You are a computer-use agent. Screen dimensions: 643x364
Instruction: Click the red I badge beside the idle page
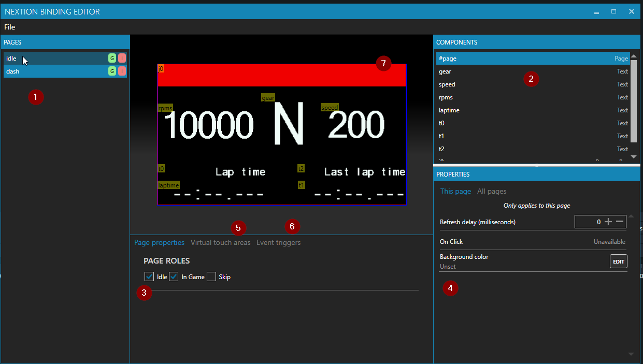pyautogui.click(x=122, y=58)
